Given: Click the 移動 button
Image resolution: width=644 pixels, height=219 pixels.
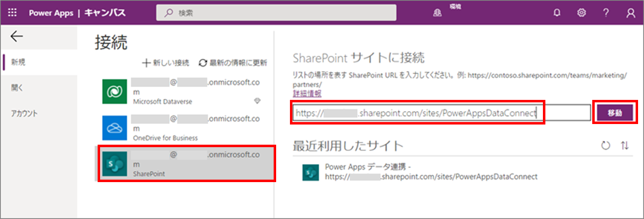Looking at the screenshot, I should pyautogui.click(x=614, y=113).
